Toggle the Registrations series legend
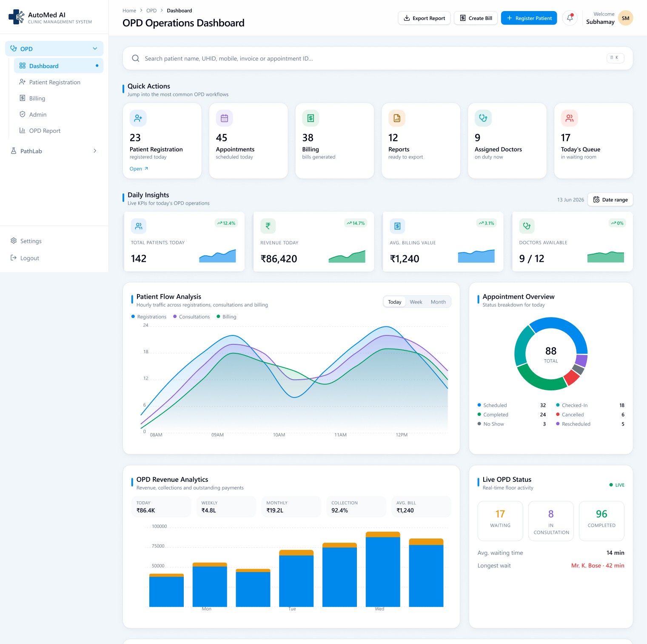Image resolution: width=647 pixels, height=644 pixels. click(x=149, y=317)
